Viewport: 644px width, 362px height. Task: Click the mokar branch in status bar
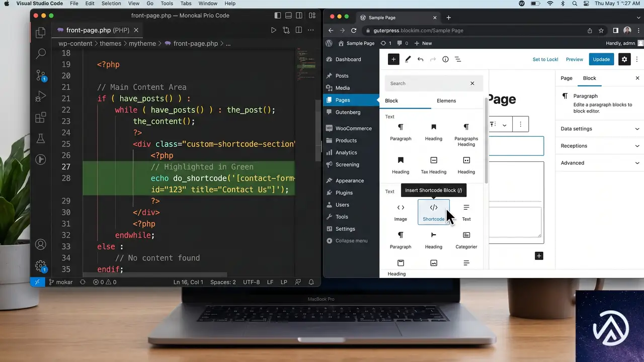[62, 282]
